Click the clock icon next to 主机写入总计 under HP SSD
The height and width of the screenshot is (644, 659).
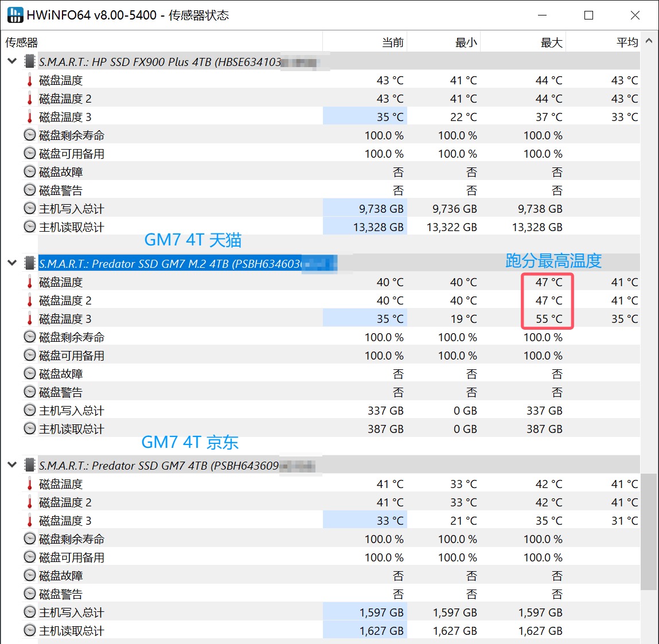pos(29,208)
